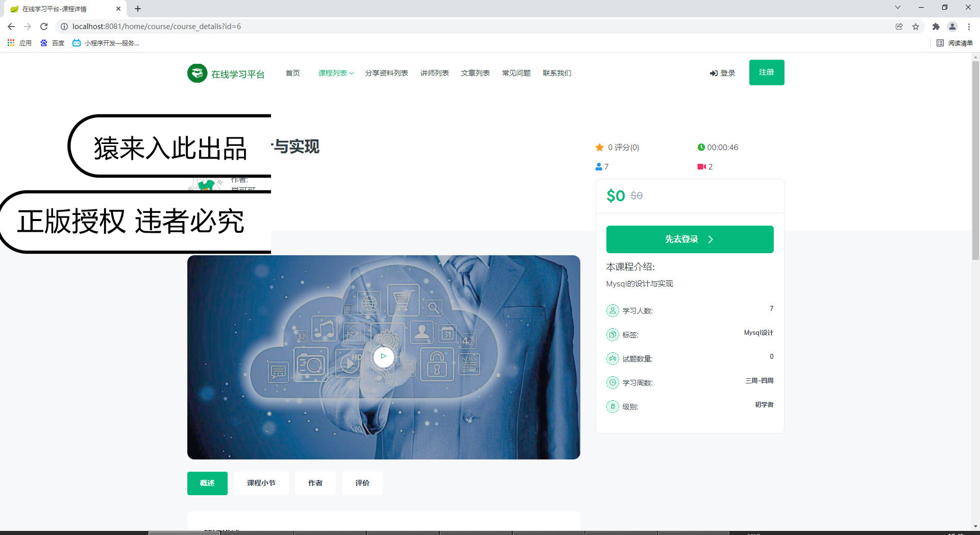The width and height of the screenshot is (980, 535).
Task: Click the site info icon before URL
Action: point(64,27)
